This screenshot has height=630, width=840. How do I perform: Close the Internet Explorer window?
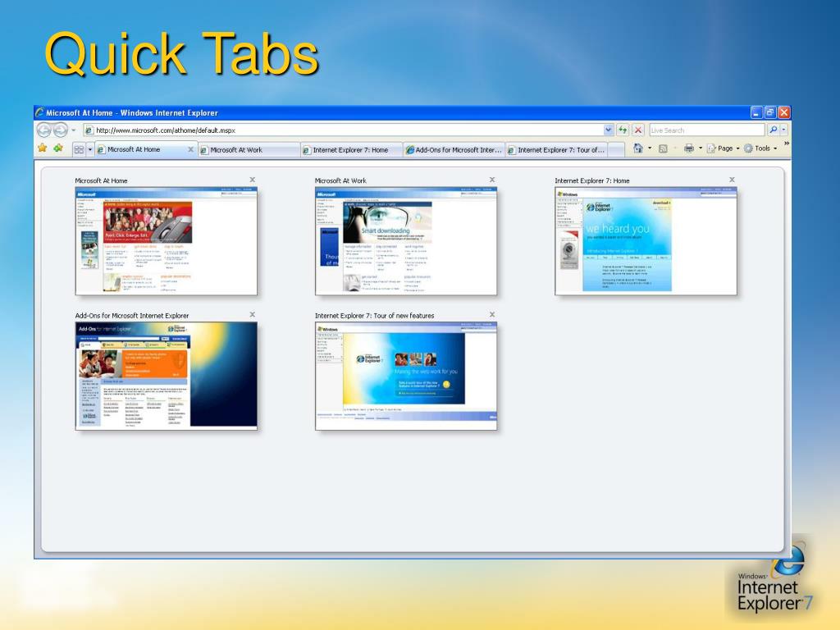pos(783,112)
